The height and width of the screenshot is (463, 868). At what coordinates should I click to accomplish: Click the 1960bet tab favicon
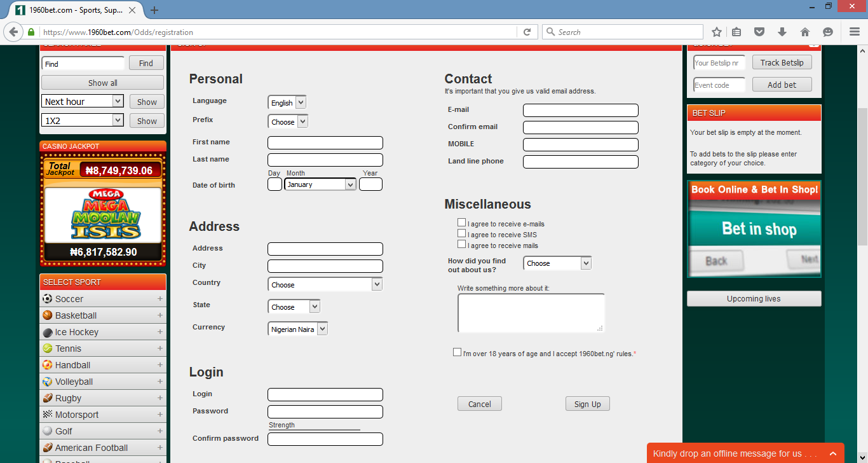pos(19,10)
